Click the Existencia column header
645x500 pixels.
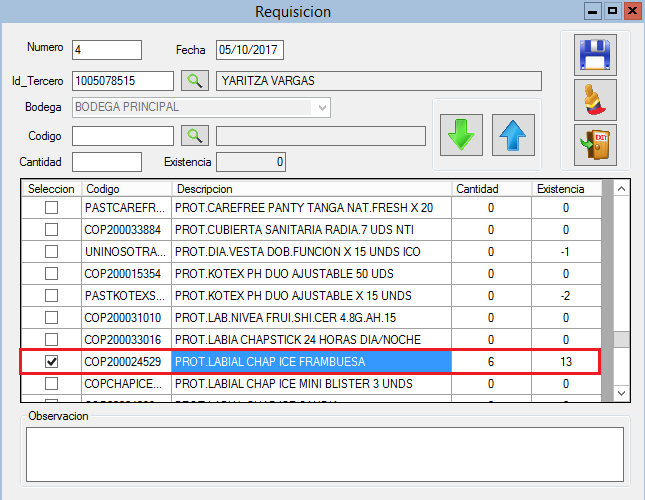tap(565, 188)
